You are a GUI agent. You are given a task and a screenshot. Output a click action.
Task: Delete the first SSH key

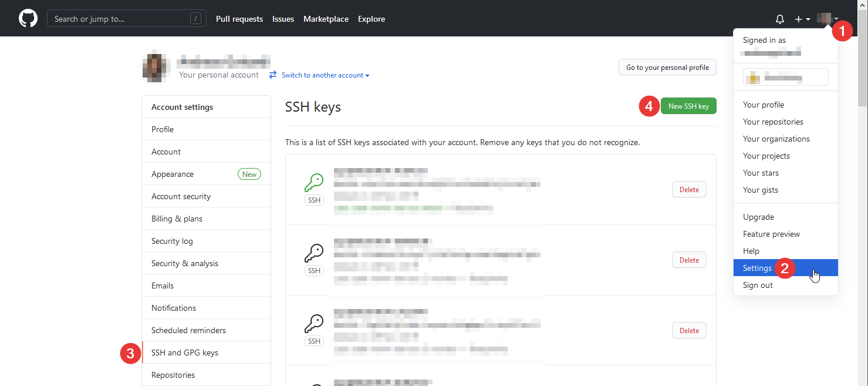coord(688,189)
